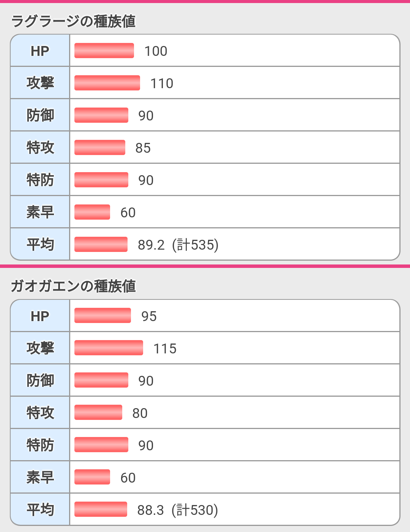The height and width of the screenshot is (532, 410).
Task: Select ラグラージ's 平均 row label
Action: [40, 244]
